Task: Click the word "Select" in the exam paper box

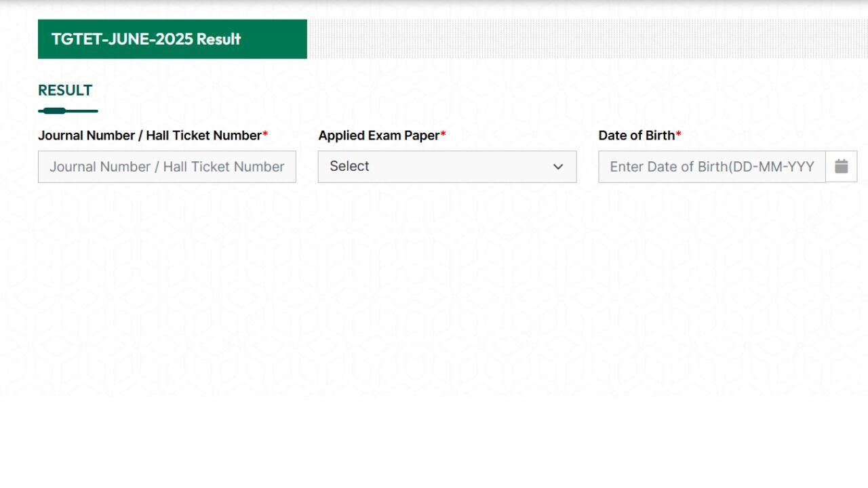Action: tap(349, 167)
